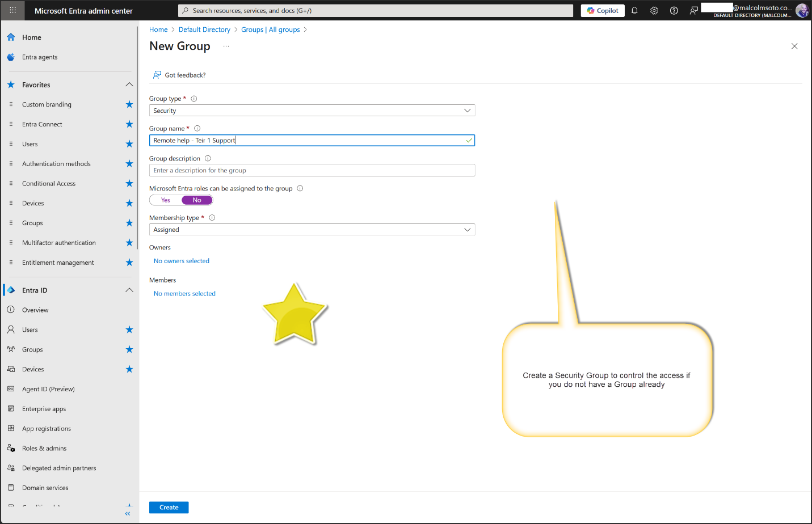Open the notifications bell icon
Screen dimensions: 812x524
634,11
